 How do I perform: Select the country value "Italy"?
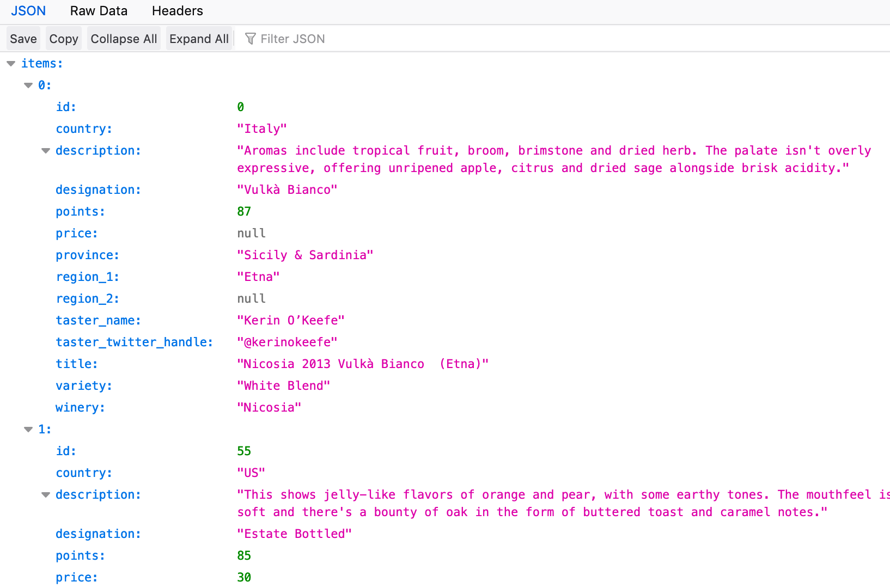[262, 128]
